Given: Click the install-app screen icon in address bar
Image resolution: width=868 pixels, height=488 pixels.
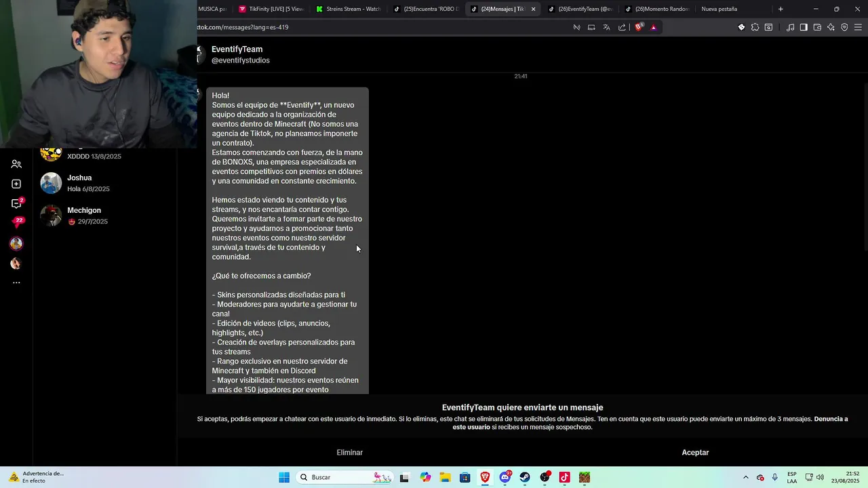Looking at the screenshot, I should click(591, 27).
